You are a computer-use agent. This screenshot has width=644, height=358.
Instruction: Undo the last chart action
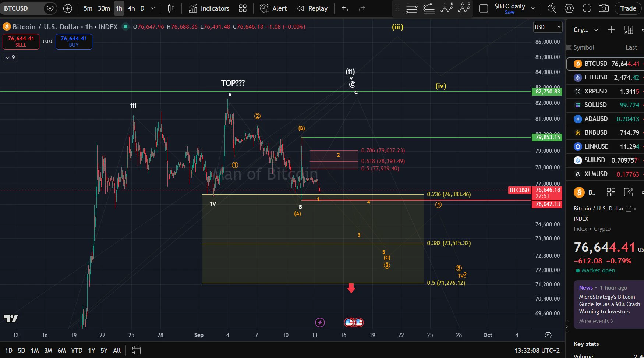coord(345,8)
